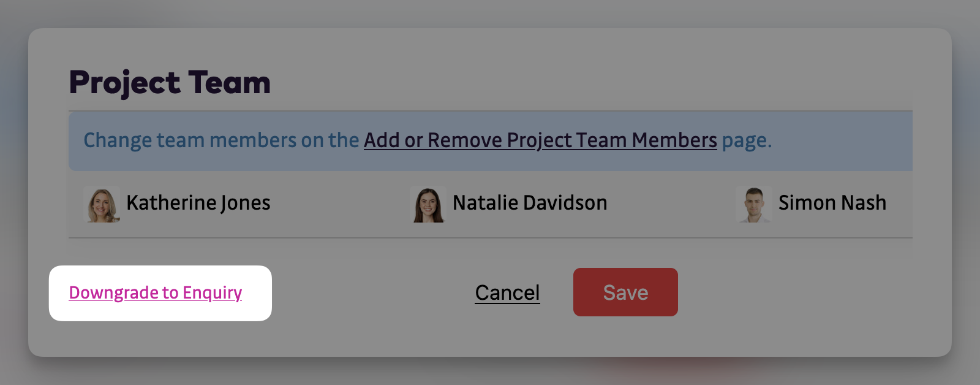Click Natalie Davidson's profile photo
Image resolution: width=980 pixels, height=385 pixels.
[x=428, y=204]
